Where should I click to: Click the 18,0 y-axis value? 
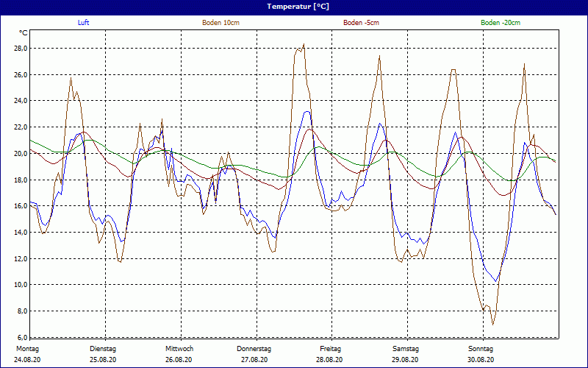(x=21, y=180)
